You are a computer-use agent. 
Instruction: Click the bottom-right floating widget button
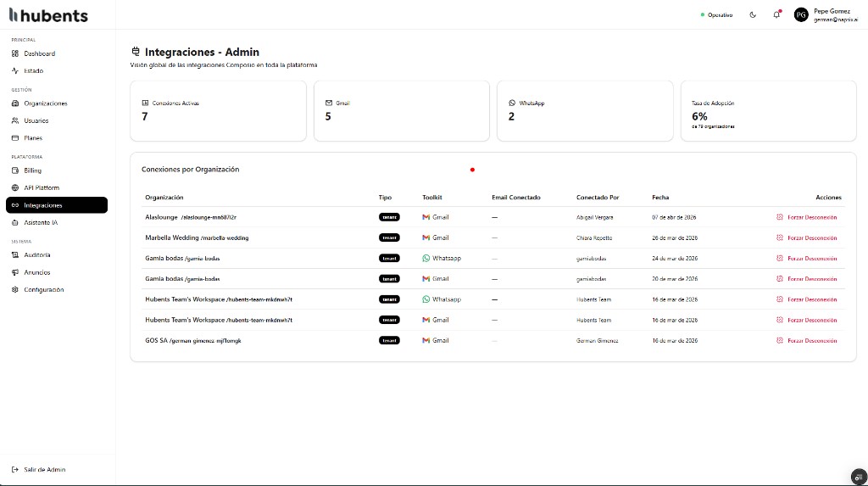click(858, 476)
